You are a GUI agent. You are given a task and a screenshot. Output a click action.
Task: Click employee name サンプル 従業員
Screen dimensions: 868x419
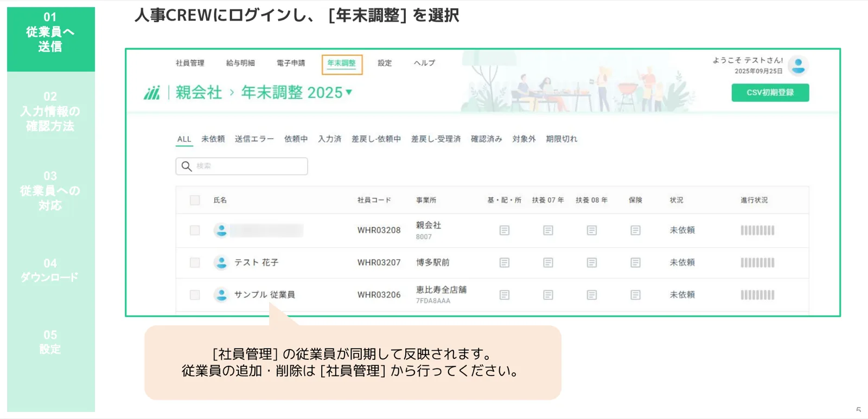point(264,295)
